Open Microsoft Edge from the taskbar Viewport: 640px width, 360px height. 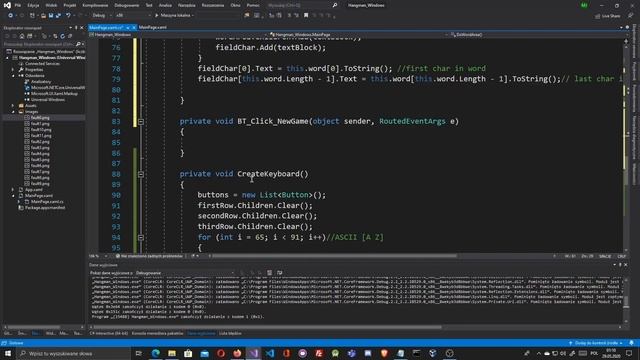[x=156, y=353]
